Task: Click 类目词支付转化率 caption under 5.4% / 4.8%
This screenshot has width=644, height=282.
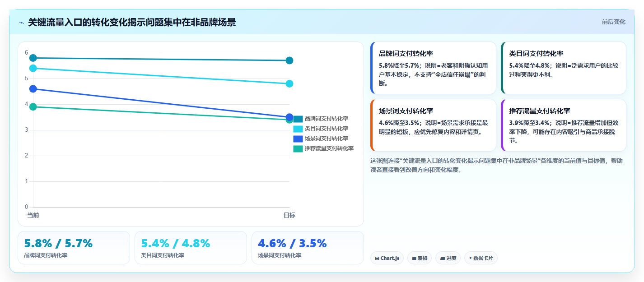Action: pyautogui.click(x=163, y=255)
